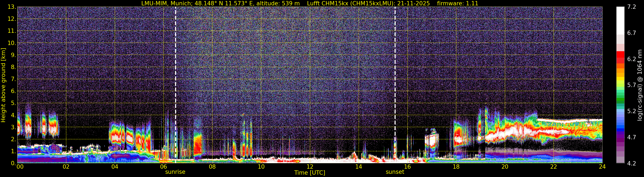
Task: Click the white dashed sunset line
Action: click(x=395, y=85)
